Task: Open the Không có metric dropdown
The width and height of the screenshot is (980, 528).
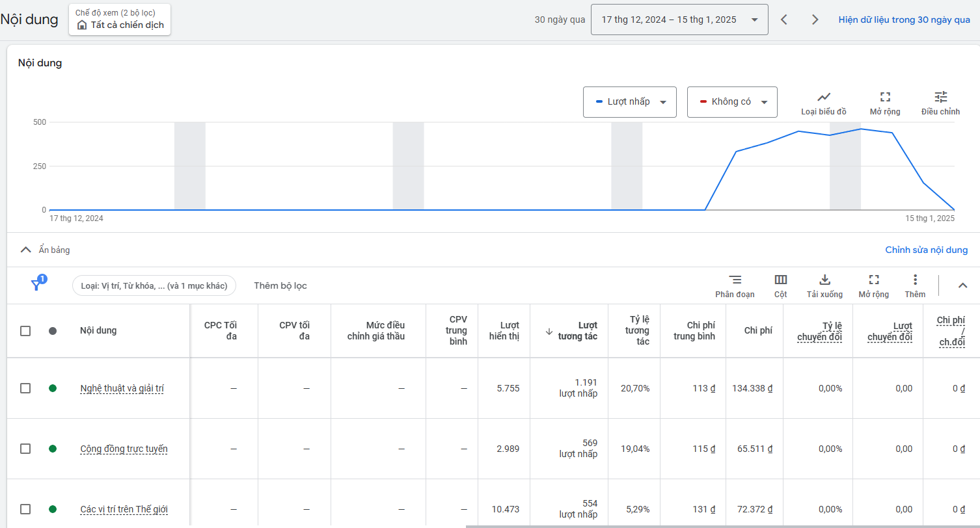Action: click(x=732, y=102)
